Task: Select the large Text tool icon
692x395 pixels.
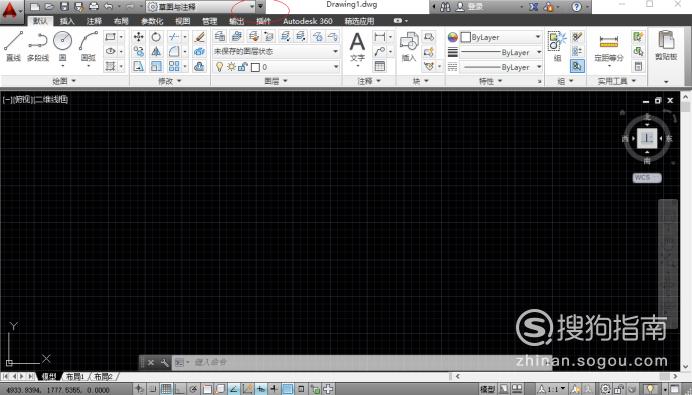Action: click(x=357, y=47)
